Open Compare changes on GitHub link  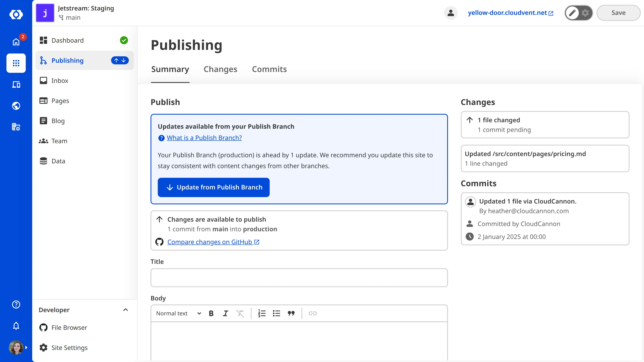coord(213,242)
